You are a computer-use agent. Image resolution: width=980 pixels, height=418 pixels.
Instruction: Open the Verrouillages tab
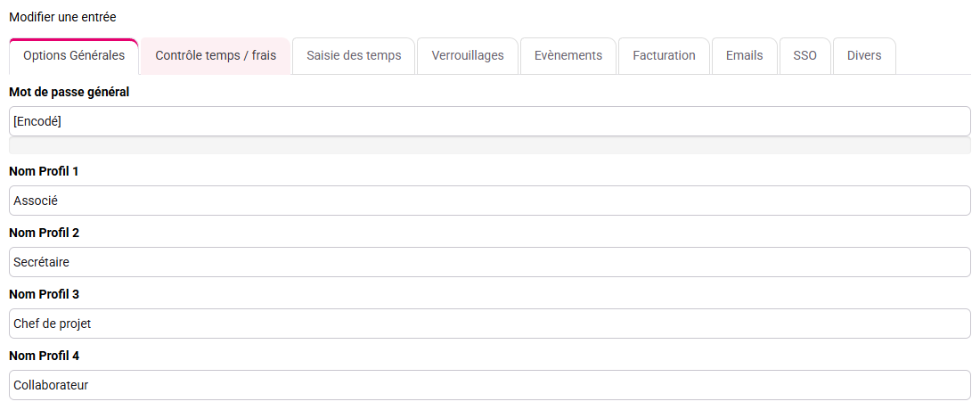(x=468, y=56)
